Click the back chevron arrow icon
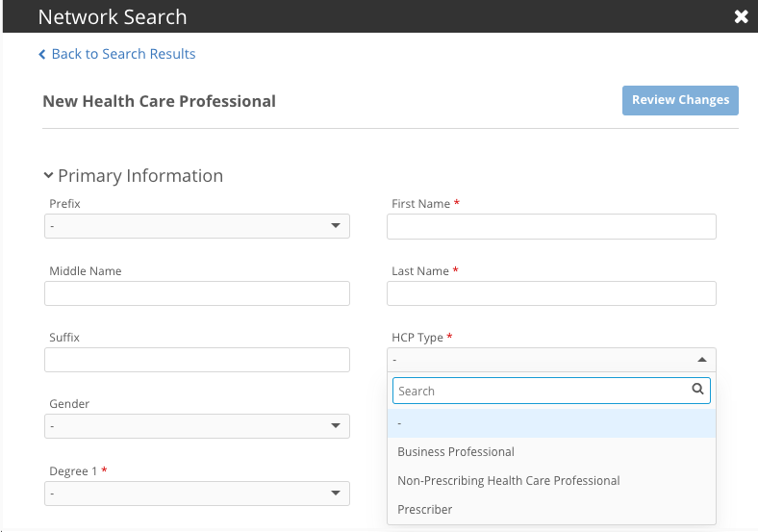 [x=42, y=55]
